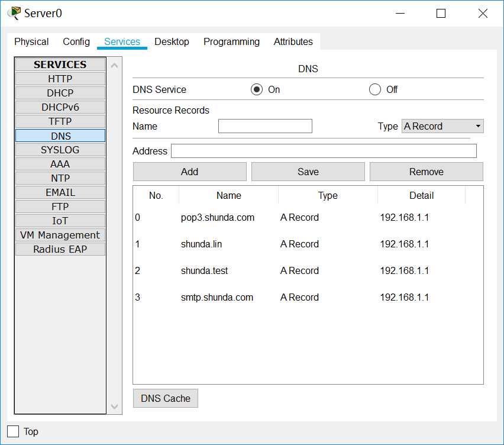Select the shunda.lin record

(x=201, y=244)
